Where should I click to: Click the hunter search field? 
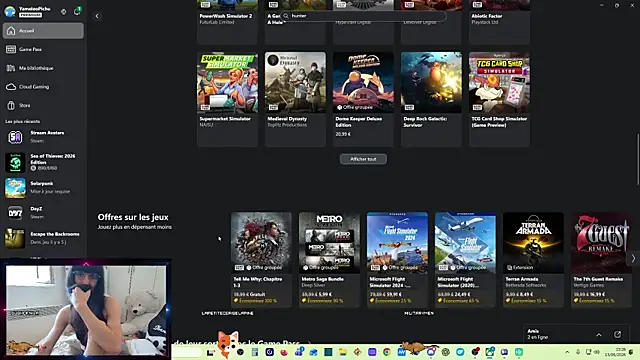tap(363, 16)
